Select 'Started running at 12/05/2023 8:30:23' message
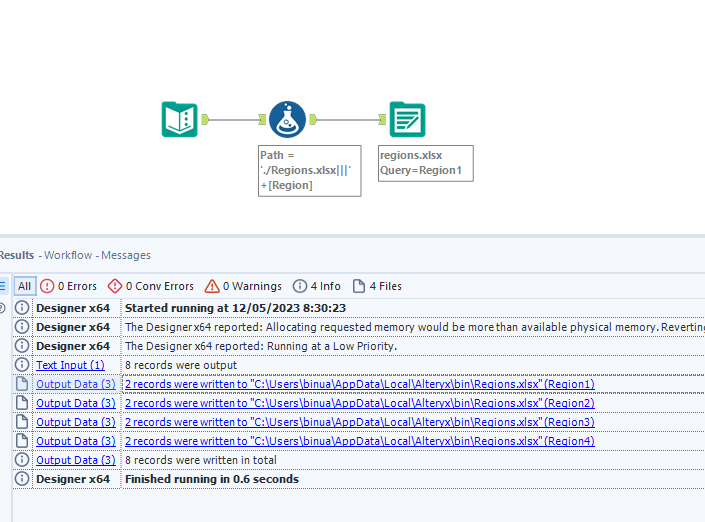Viewport: 705px width, 522px height. (x=235, y=308)
